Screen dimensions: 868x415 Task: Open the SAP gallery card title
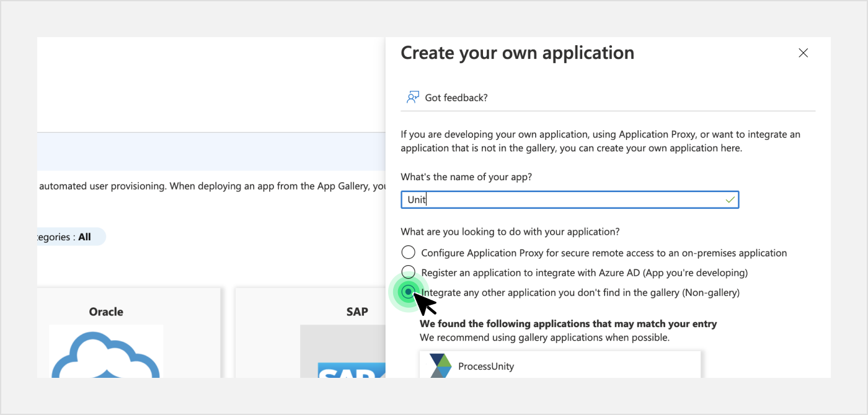[357, 312]
